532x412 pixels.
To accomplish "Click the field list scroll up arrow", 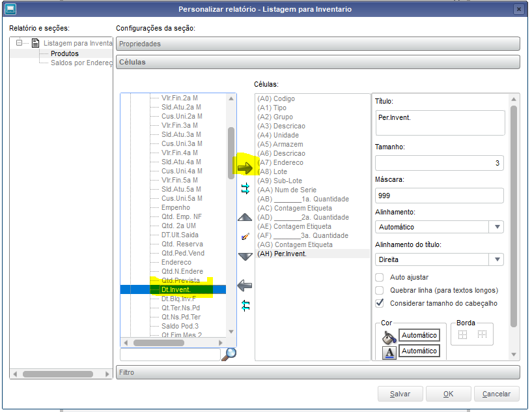I will click(231, 98).
